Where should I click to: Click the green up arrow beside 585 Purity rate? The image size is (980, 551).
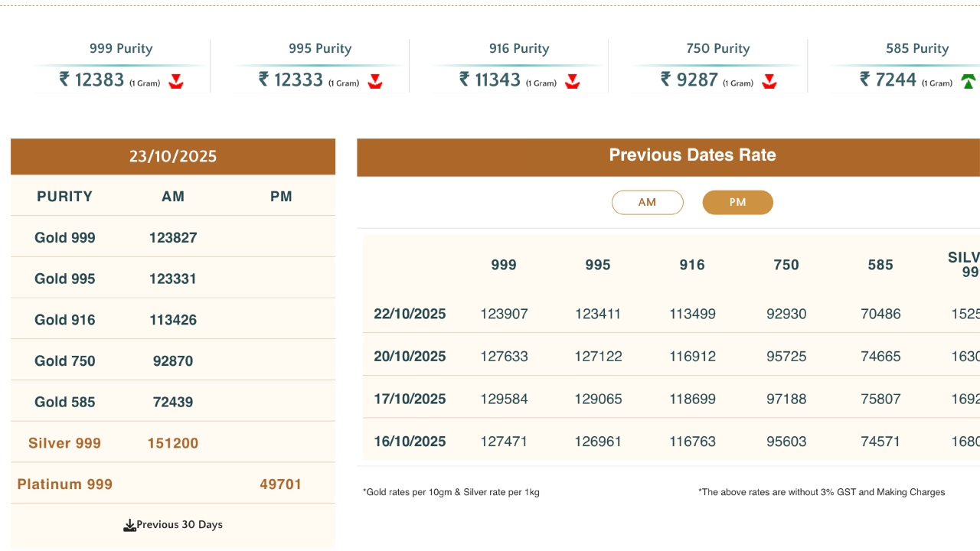pyautogui.click(x=969, y=81)
